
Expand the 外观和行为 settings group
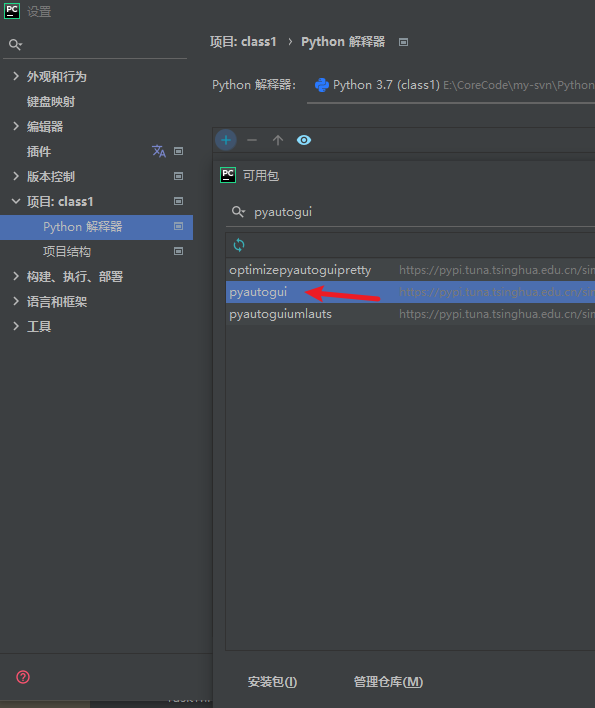coord(16,76)
